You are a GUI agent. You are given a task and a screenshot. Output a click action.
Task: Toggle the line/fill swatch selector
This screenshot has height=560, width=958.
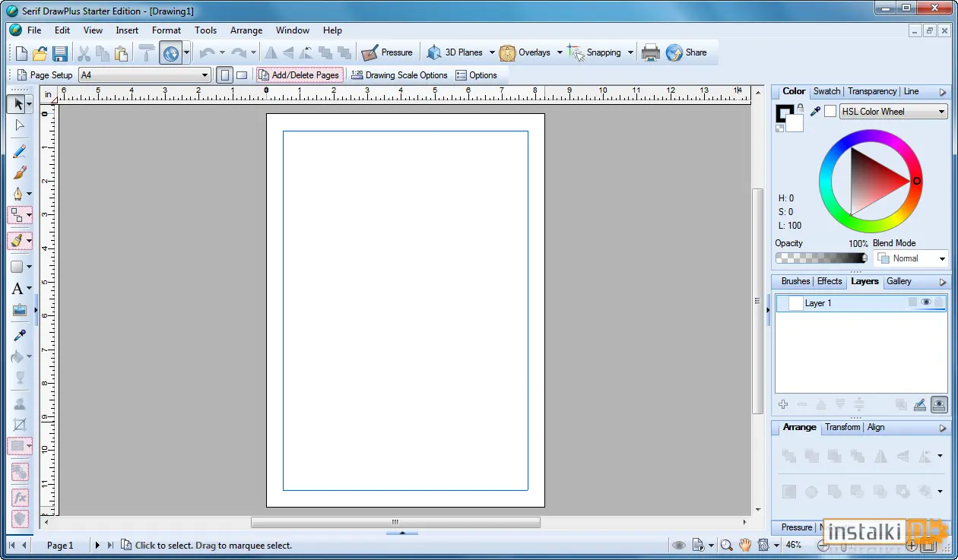[x=788, y=116]
